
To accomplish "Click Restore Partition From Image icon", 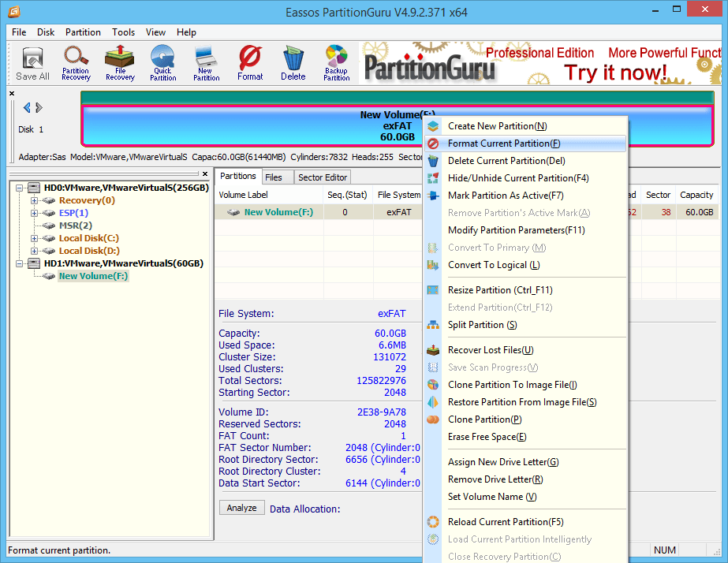I will [x=433, y=402].
